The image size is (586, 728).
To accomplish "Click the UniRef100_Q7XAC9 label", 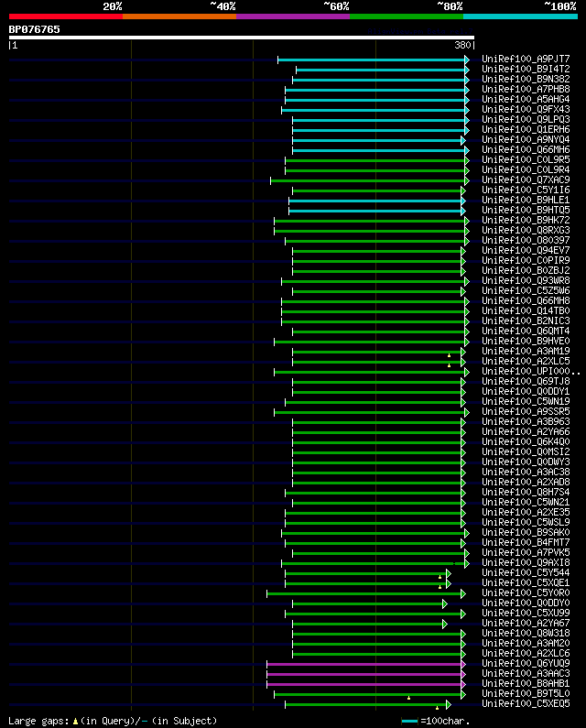I will pyautogui.click(x=526, y=179).
